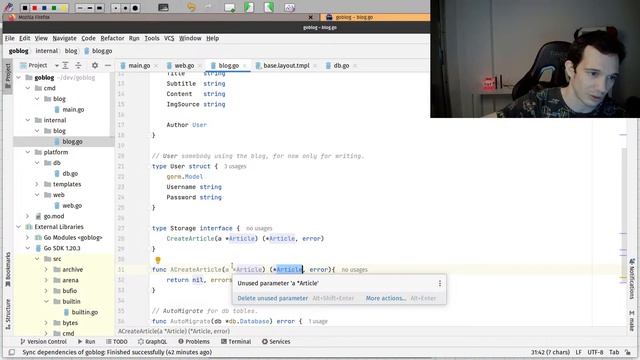Switch to the db.go editor tab
This screenshot has width=640, height=360.
click(x=341, y=65)
